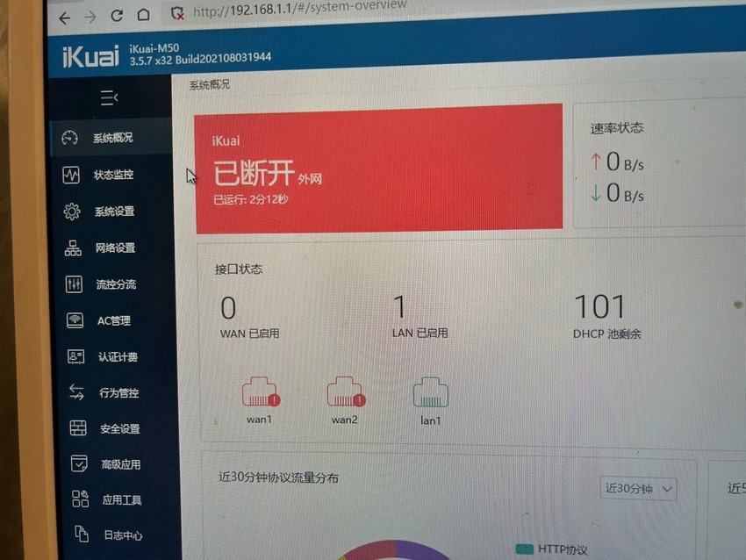746x560 pixels.
Task: Click the DHCP 池剩余 value 101
Action: click(x=599, y=306)
